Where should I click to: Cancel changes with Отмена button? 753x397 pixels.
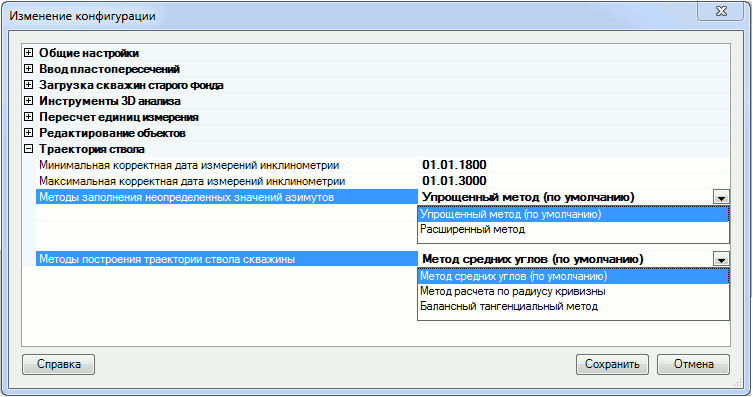[693, 364]
